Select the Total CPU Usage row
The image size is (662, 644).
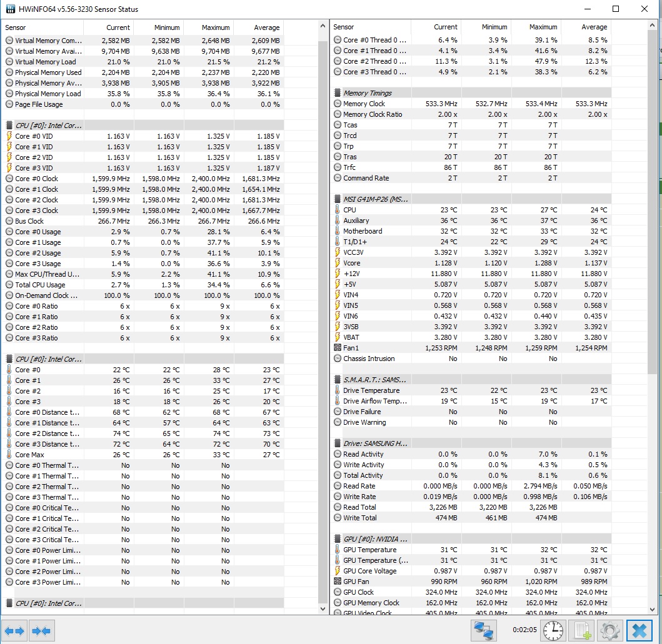click(40, 285)
